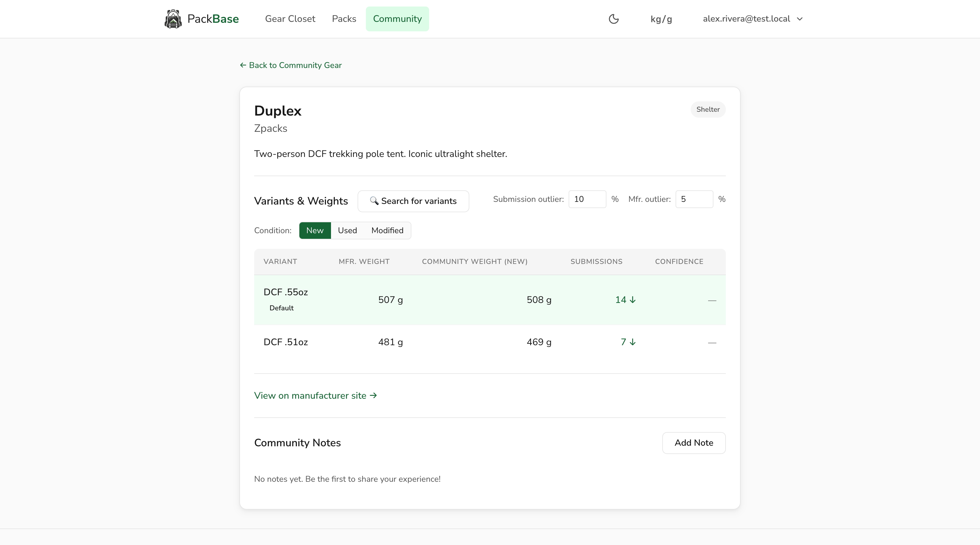Click the arrow icon after manufacturer site link
Viewport: 980px width, 545px height.
[373, 395]
